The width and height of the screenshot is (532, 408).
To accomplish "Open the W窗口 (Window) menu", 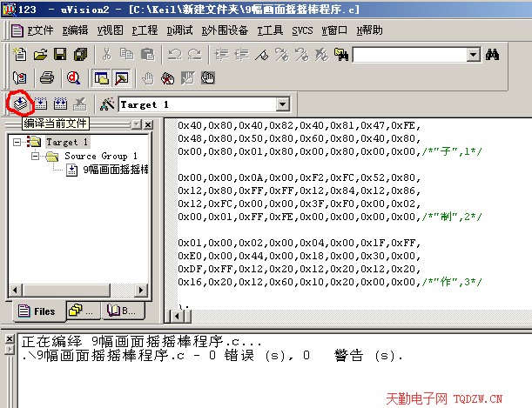I will (x=334, y=30).
